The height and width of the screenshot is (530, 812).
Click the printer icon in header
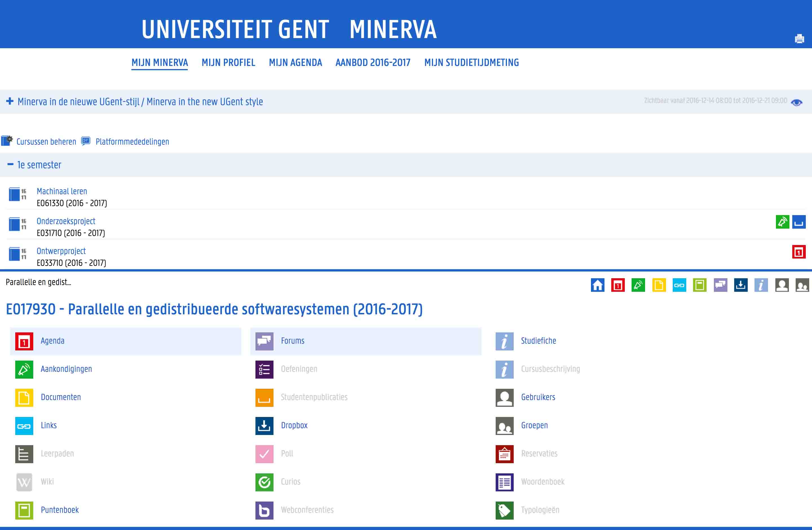(x=799, y=39)
